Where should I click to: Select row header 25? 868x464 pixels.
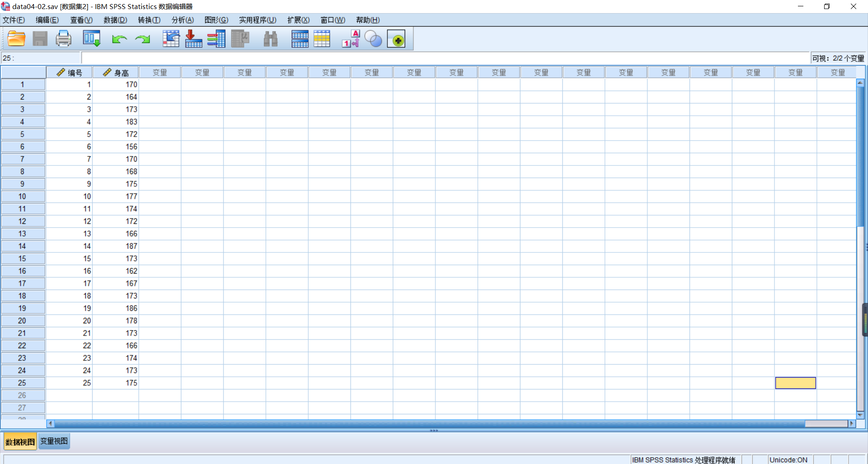pyautogui.click(x=23, y=383)
